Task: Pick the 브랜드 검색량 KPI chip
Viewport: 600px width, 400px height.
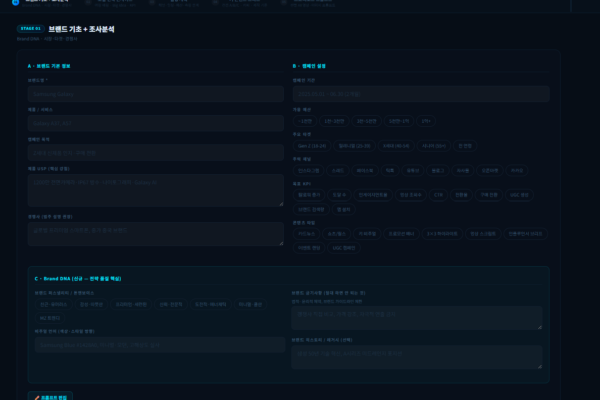Action: pos(311,210)
